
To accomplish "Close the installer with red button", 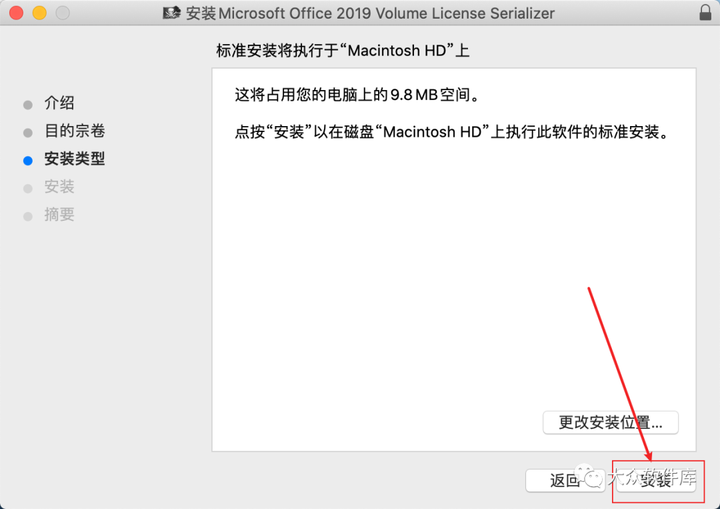I will [x=17, y=13].
